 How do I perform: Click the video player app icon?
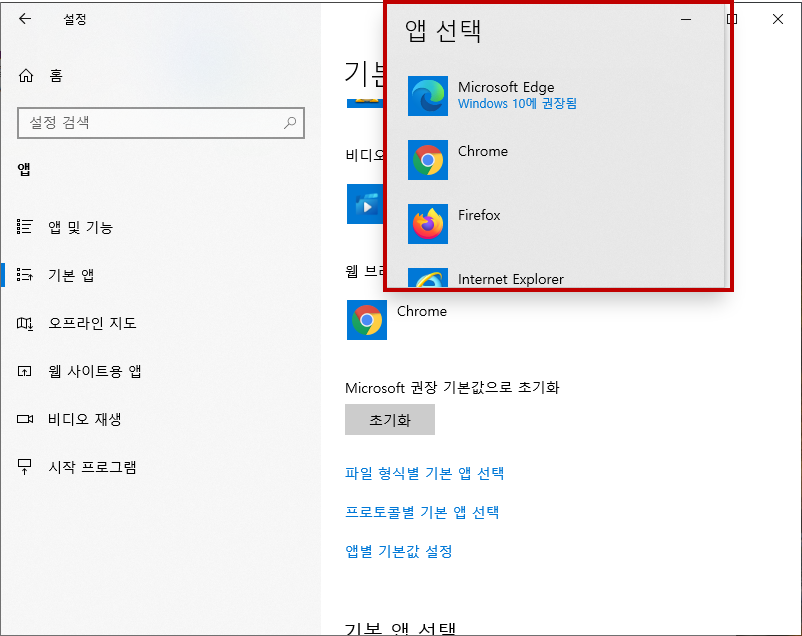pyautogui.click(x=365, y=204)
